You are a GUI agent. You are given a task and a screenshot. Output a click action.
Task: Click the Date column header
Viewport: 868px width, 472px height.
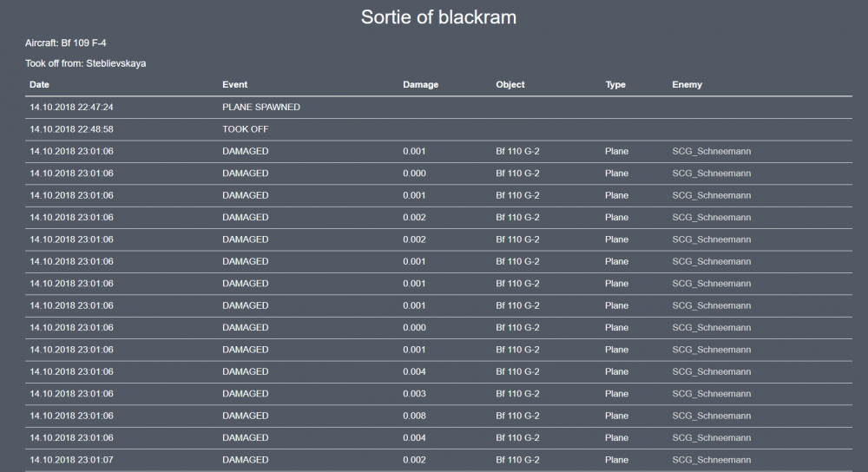40,85
